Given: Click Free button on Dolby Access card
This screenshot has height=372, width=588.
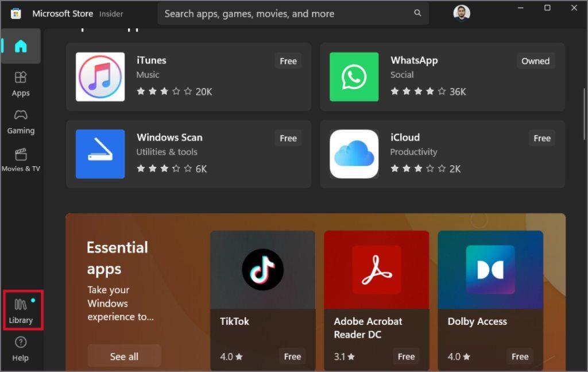Looking at the screenshot, I should point(520,356).
